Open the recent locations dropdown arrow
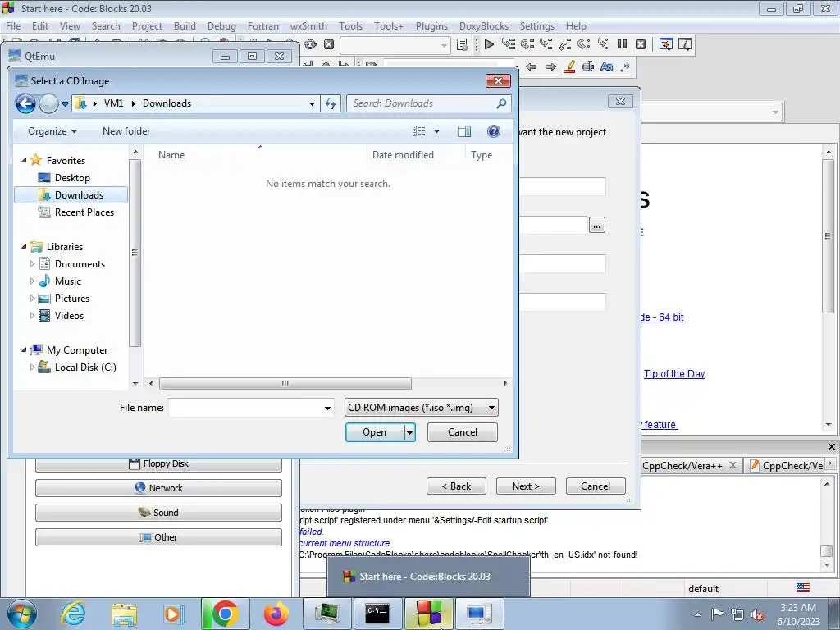 coord(65,104)
